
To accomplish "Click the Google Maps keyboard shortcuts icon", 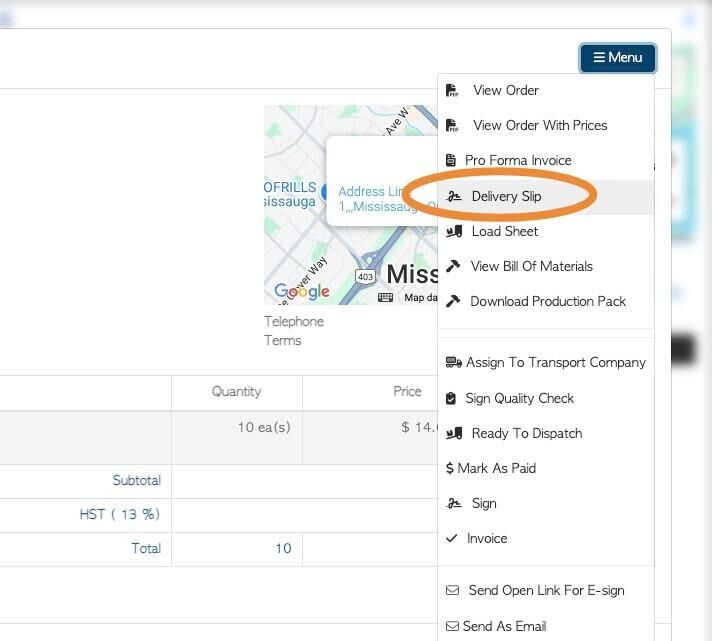I will [385, 297].
